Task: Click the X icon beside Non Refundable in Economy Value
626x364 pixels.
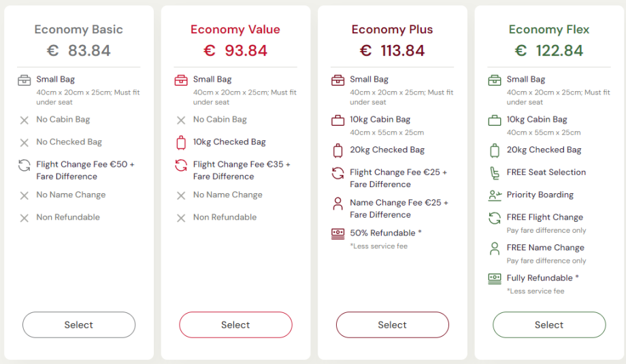Action: coord(181,218)
